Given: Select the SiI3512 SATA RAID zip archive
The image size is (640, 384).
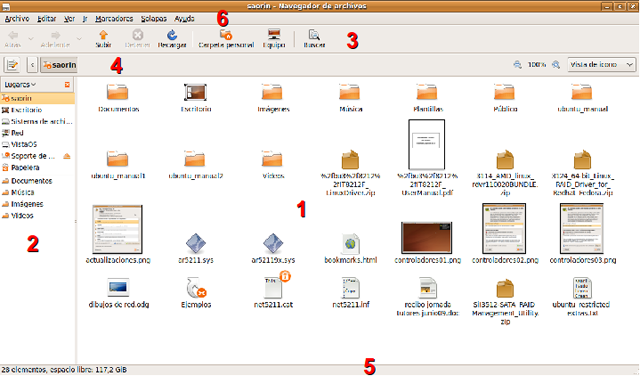Looking at the screenshot, I should point(505,289).
